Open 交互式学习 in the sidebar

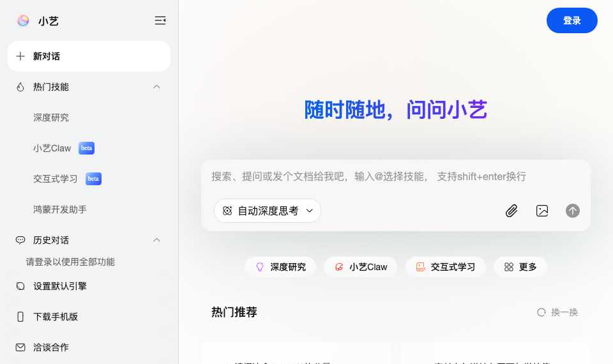(x=55, y=179)
